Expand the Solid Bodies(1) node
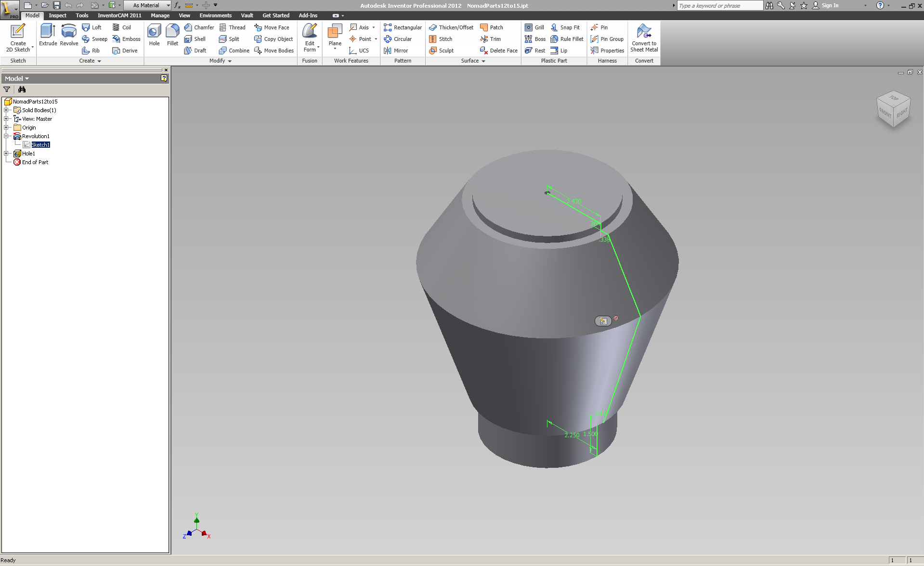 [6, 110]
